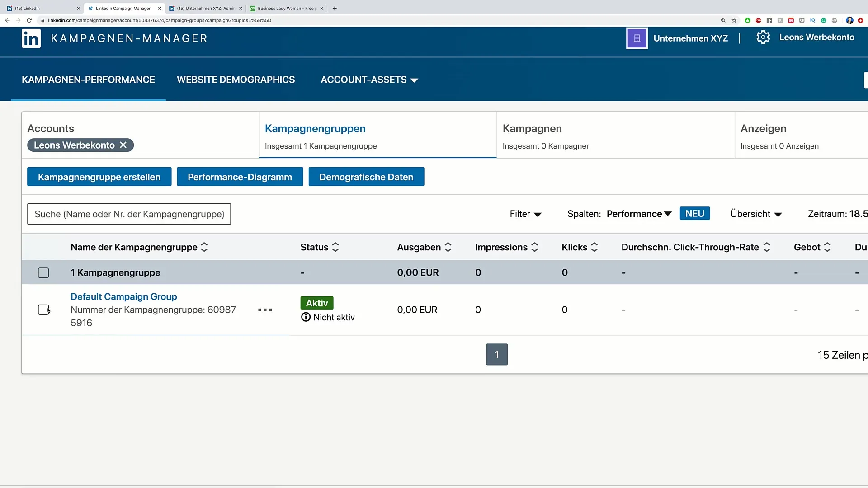This screenshot has height=488, width=868.
Task: Open the Account-Assets menu
Action: coord(369,80)
